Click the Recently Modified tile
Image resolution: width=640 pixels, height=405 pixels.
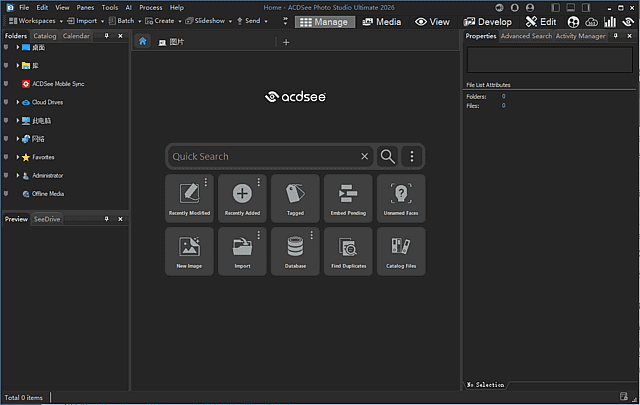(189, 198)
